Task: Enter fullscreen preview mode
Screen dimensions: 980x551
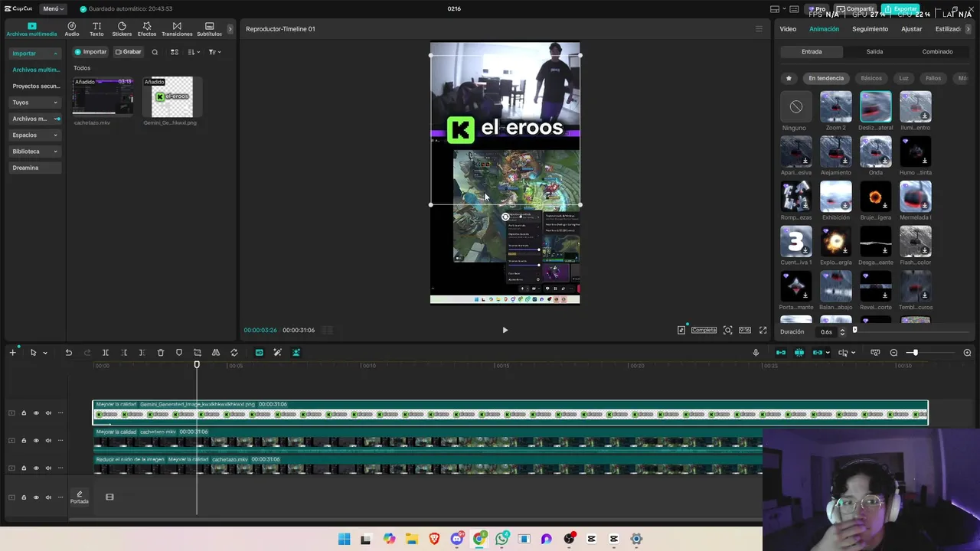Action: click(763, 330)
